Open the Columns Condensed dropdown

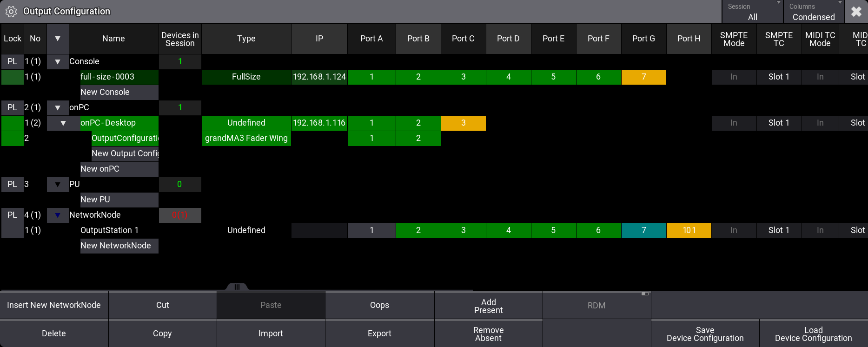[813, 12]
